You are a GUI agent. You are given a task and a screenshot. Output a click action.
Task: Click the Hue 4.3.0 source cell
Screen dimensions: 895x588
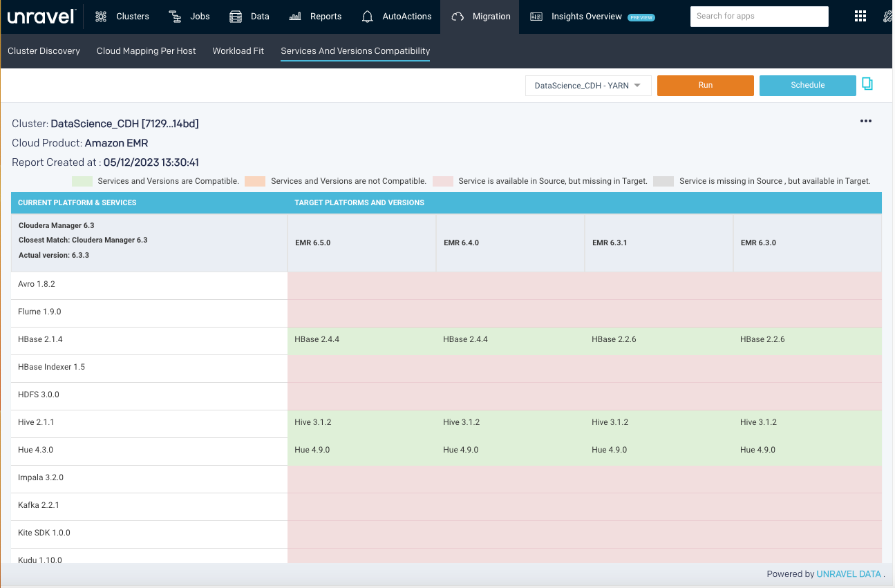(x=149, y=451)
